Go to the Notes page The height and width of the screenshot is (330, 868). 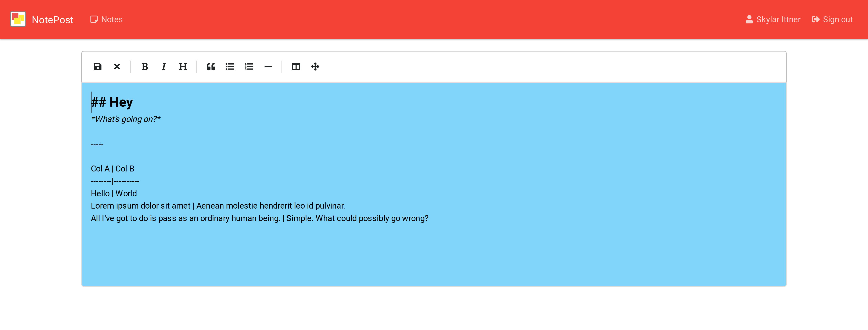[107, 19]
